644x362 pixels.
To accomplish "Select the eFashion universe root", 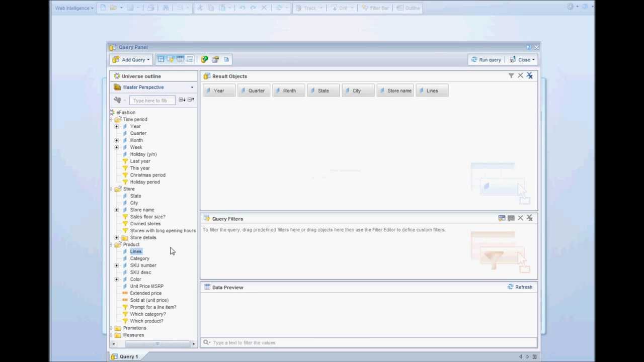I will (x=125, y=112).
